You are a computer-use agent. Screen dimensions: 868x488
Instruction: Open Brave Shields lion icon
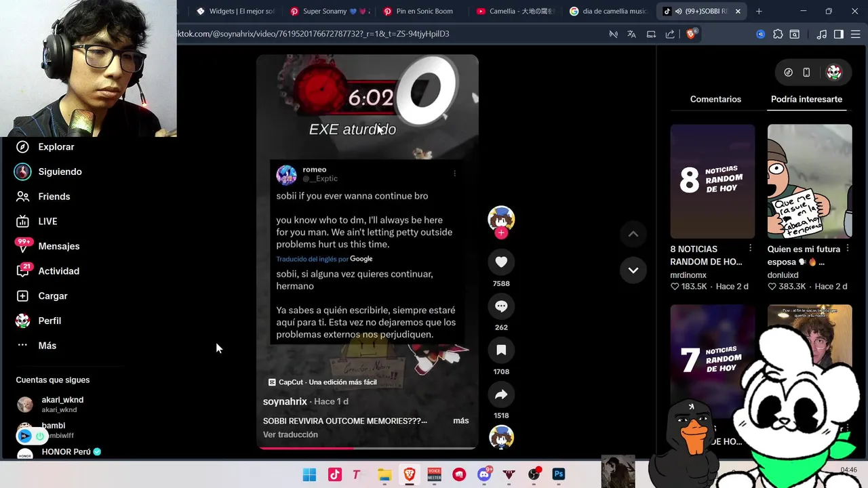click(691, 34)
